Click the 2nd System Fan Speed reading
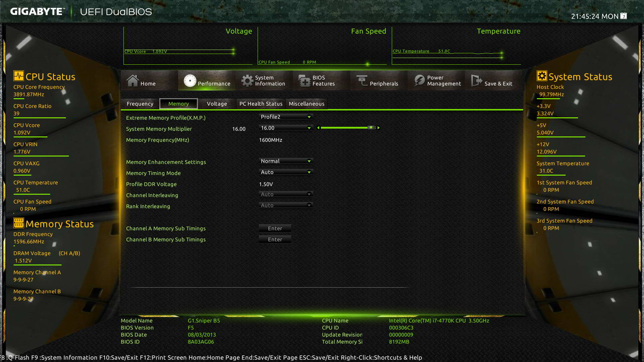This screenshot has height=362, width=644. pos(551,209)
